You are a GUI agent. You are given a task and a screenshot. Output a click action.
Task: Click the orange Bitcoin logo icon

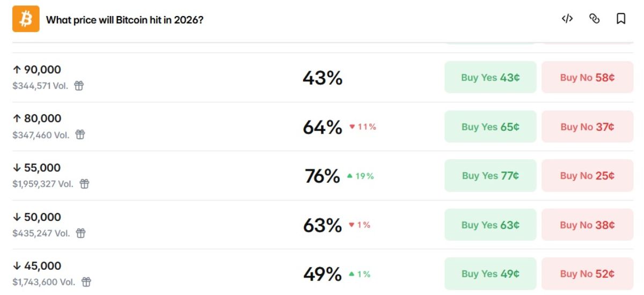[26, 19]
